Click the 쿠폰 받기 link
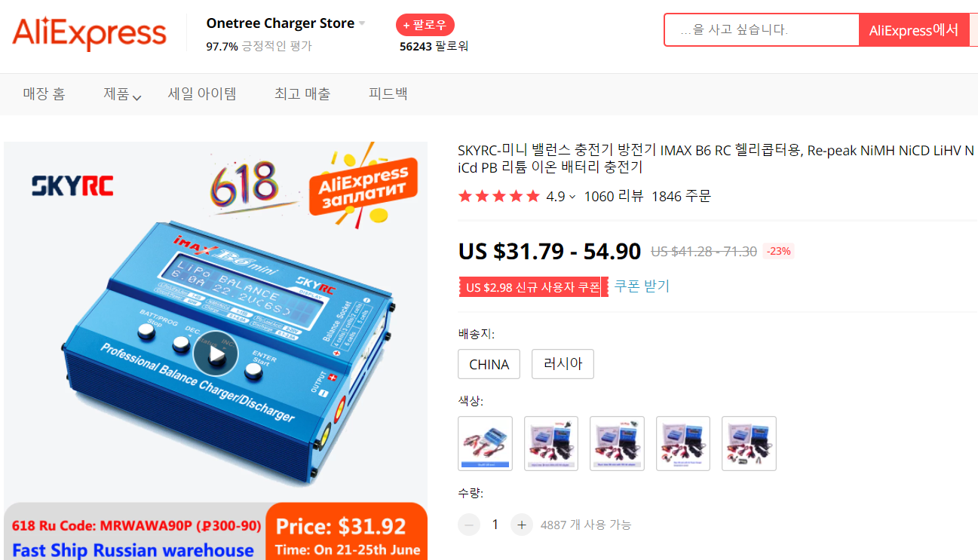The height and width of the screenshot is (560, 978). (642, 286)
